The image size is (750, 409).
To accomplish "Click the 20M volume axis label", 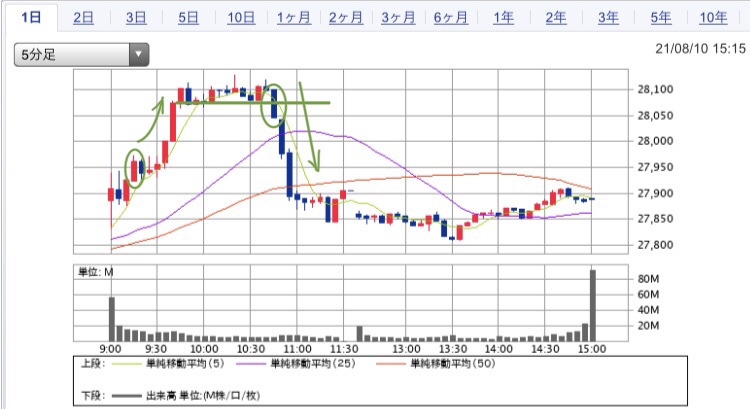I will point(648,326).
